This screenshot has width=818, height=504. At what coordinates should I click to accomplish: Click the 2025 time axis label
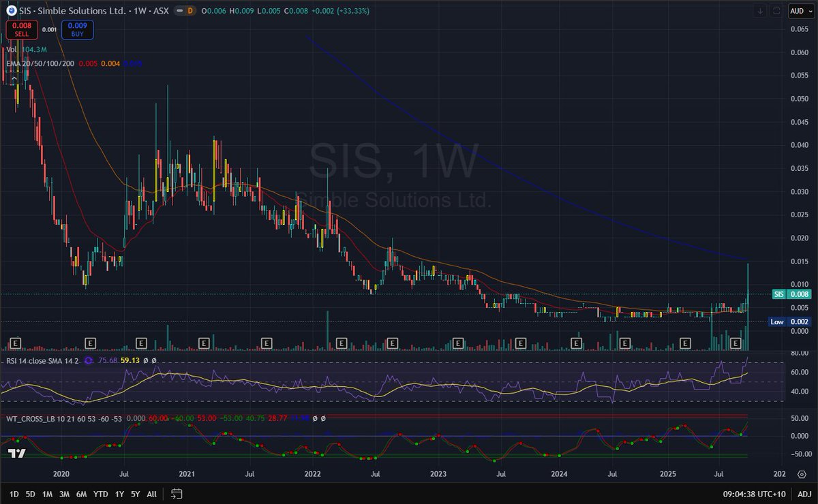[668, 473]
